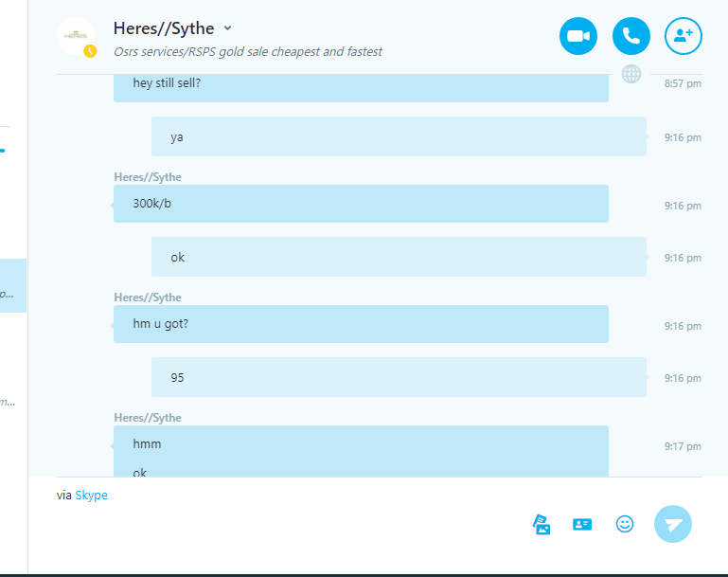The image size is (728, 577).
Task: Select the '300k/b' message
Action: (362, 204)
